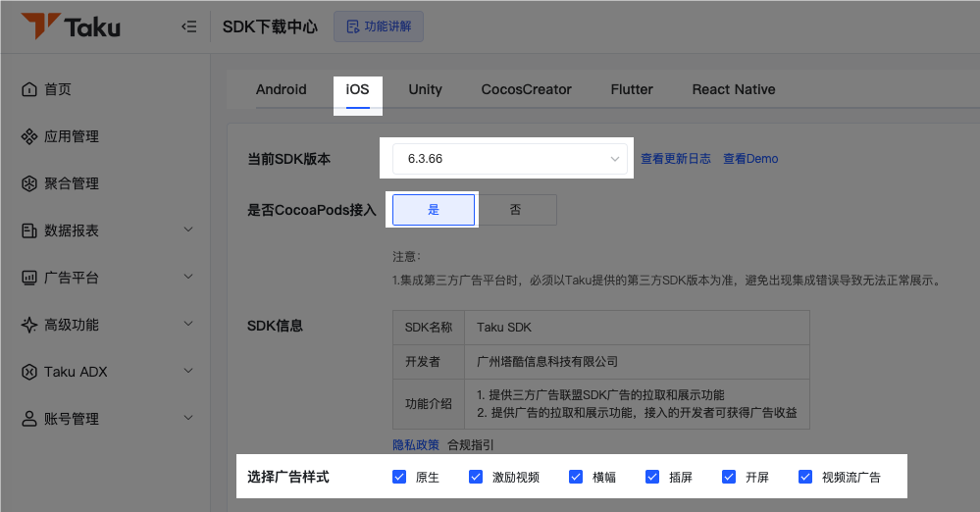The width and height of the screenshot is (980, 512).
Task: Click the 首页 home icon
Action: 29,89
